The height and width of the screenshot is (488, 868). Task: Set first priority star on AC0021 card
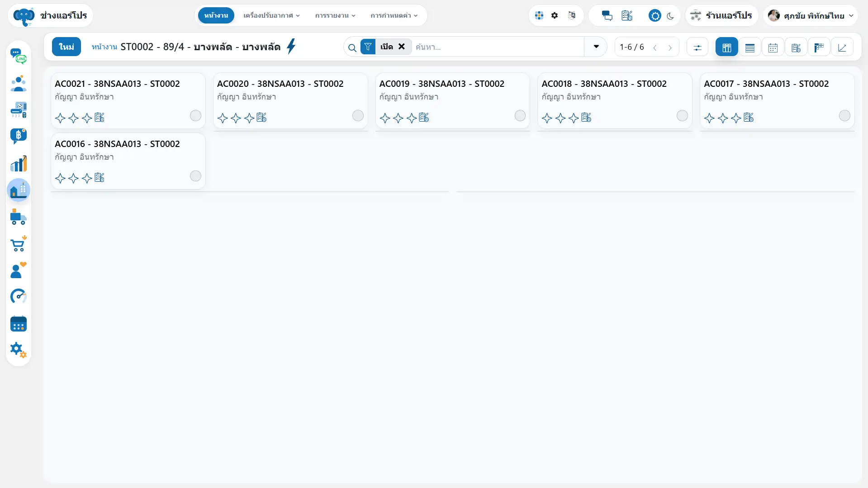pos(60,118)
